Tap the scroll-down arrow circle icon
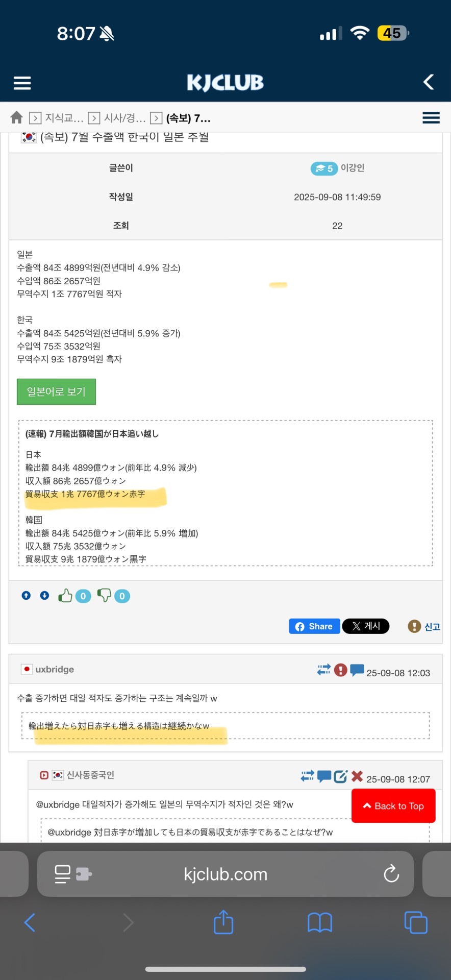Image resolution: width=451 pixels, height=980 pixels. [x=45, y=596]
